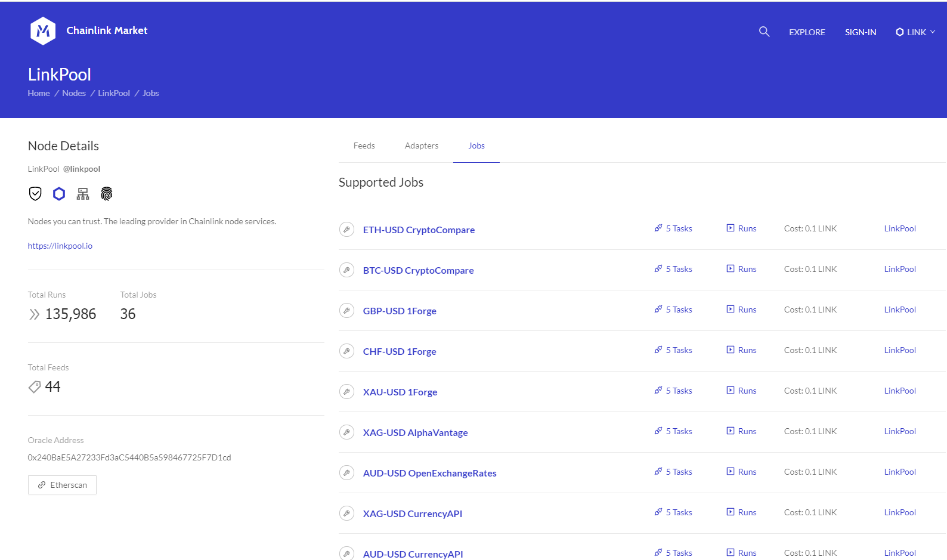947x560 pixels.
Task: Open EXPLORE in the top navigation
Action: [x=807, y=32]
